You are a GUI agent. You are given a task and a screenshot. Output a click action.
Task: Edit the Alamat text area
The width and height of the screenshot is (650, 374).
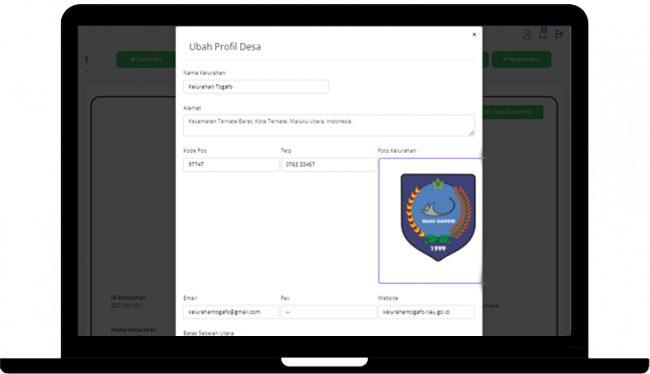click(329, 125)
